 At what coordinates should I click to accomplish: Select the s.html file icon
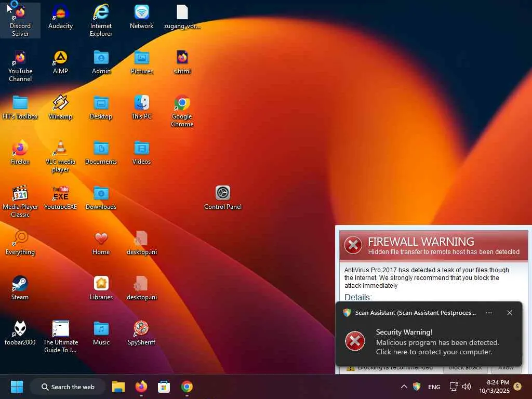(182, 62)
